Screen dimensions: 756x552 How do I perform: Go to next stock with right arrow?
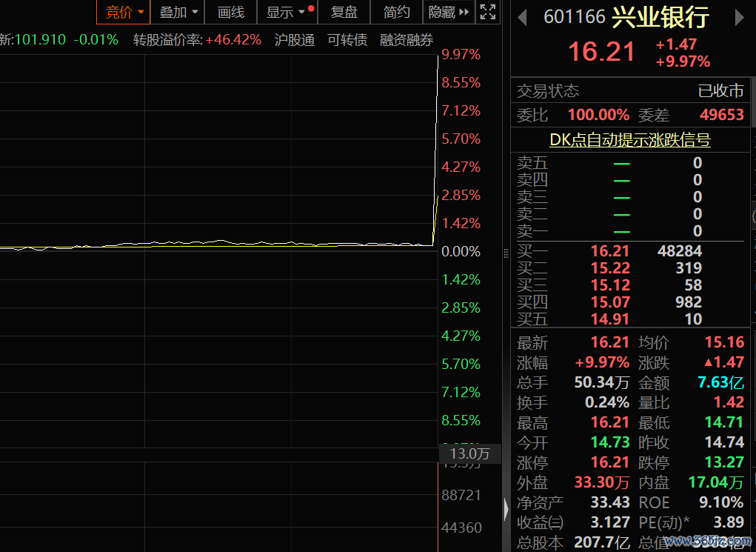click(x=739, y=18)
